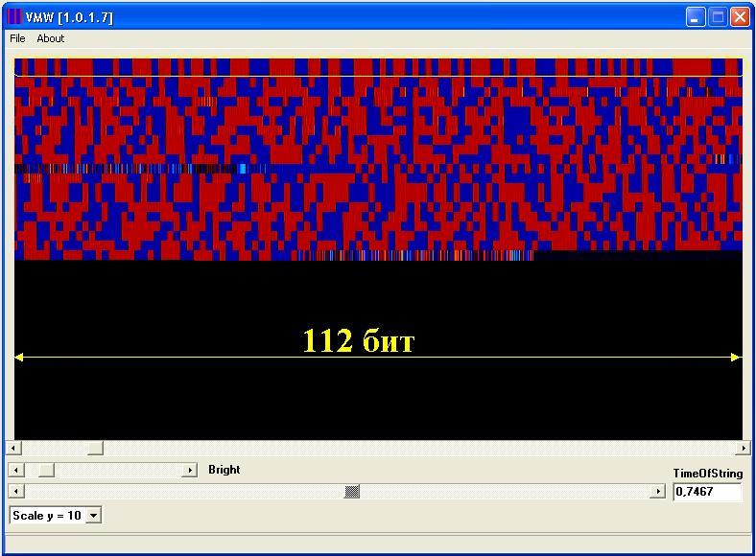This screenshot has width=756, height=556.
Task: Click left arrow of Bright slider
Action: 16,470
